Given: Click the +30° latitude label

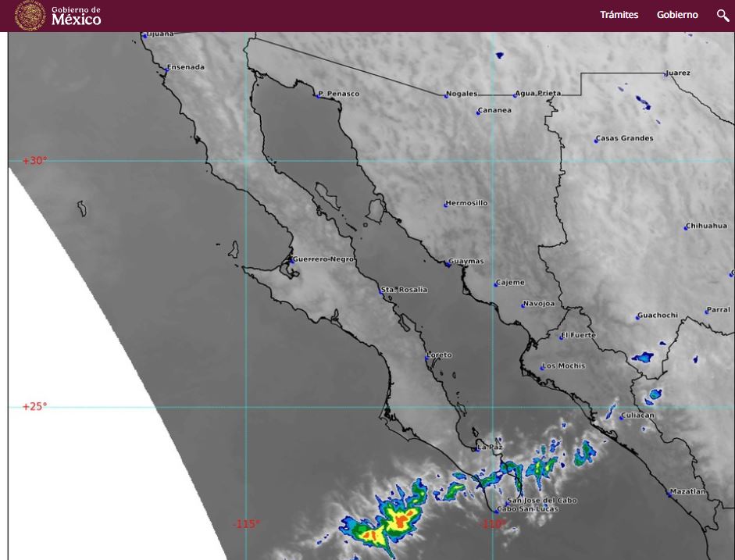Looking at the screenshot, I should coord(35,161).
